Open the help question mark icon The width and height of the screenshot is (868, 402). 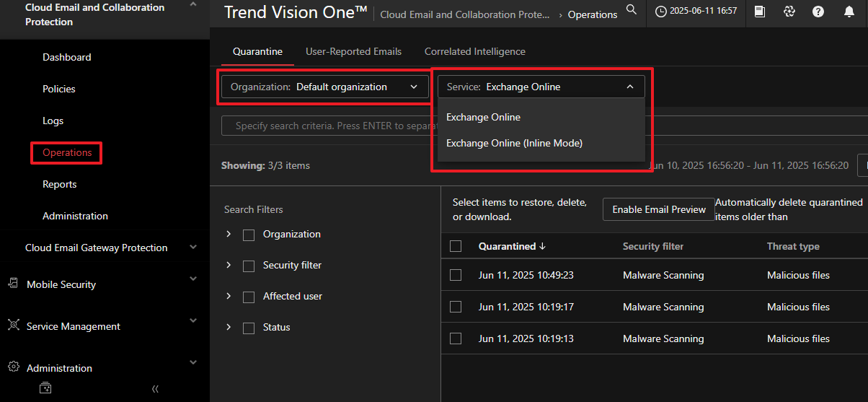tap(818, 12)
